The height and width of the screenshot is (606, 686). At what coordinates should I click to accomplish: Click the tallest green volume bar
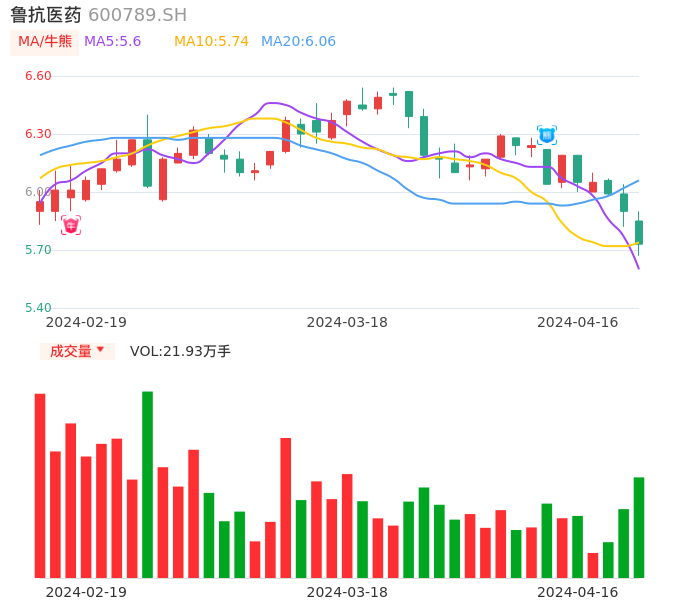[147, 484]
